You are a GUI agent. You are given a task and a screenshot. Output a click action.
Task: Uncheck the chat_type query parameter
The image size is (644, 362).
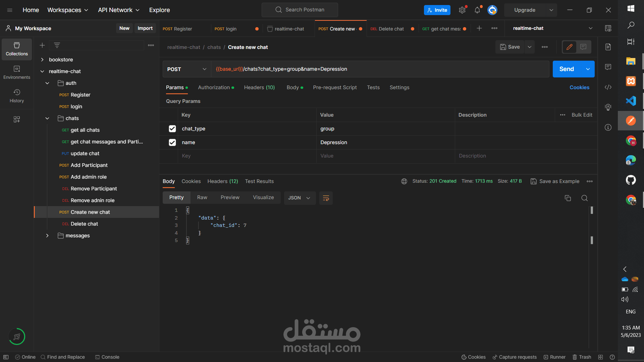(172, 129)
